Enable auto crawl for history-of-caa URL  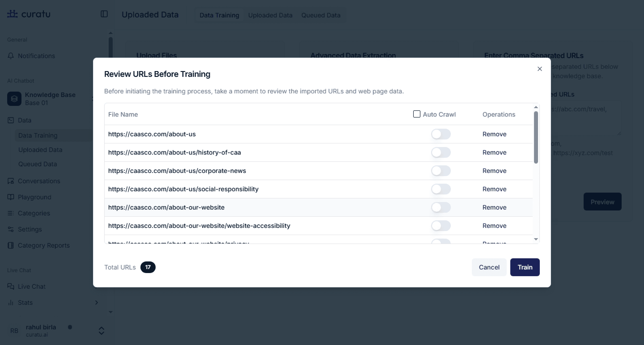click(x=441, y=152)
